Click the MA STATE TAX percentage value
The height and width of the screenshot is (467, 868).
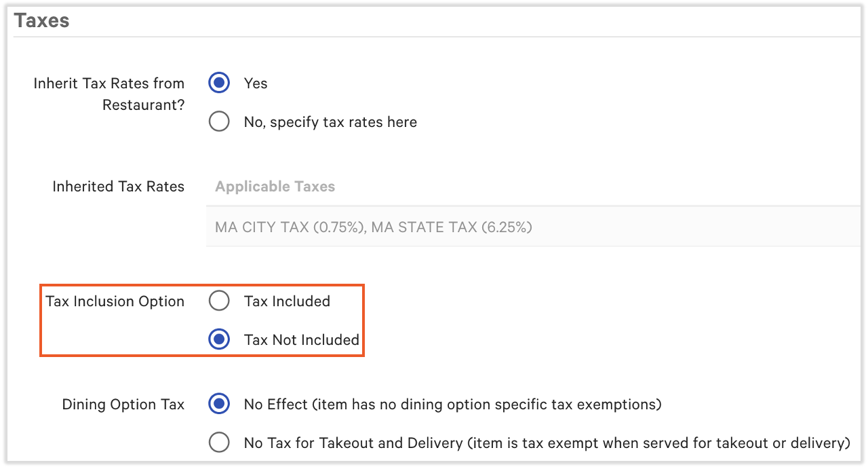pos(505,227)
